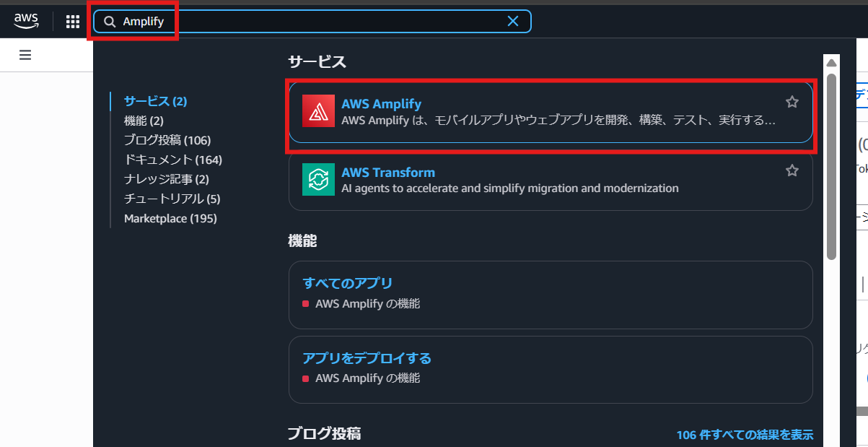Image resolution: width=868 pixels, height=447 pixels.
Task: Open the AWS Amplify service link
Action: coord(381,103)
